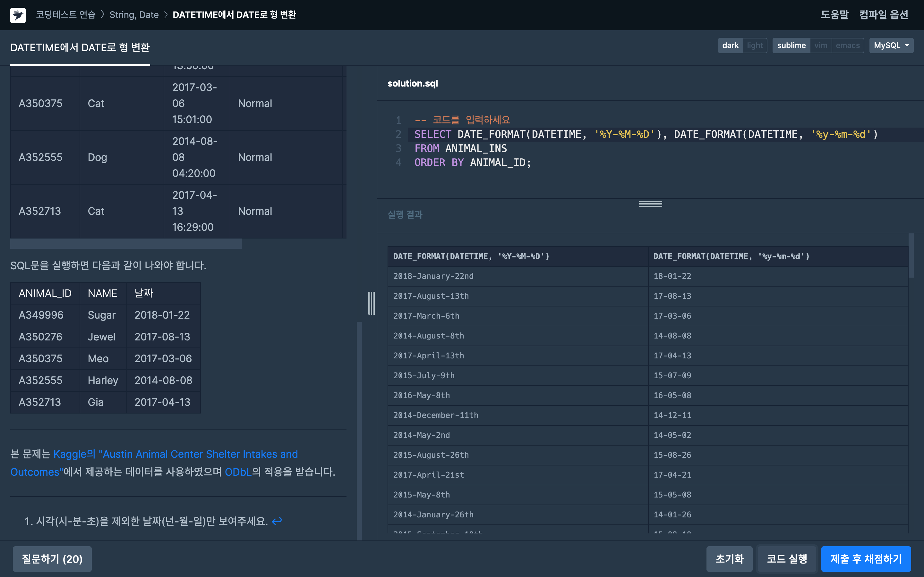
Task: Open the Kaggle Austin Animal Center link
Action: pyautogui.click(x=175, y=454)
